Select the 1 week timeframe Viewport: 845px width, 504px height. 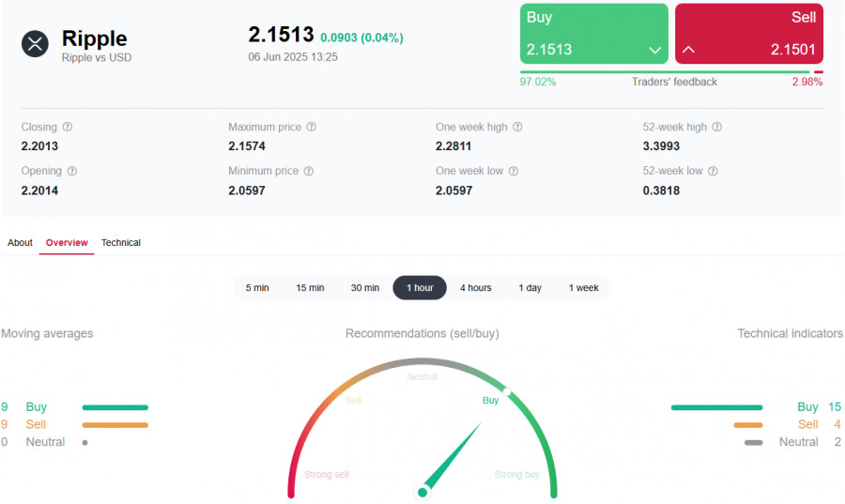[x=584, y=288]
